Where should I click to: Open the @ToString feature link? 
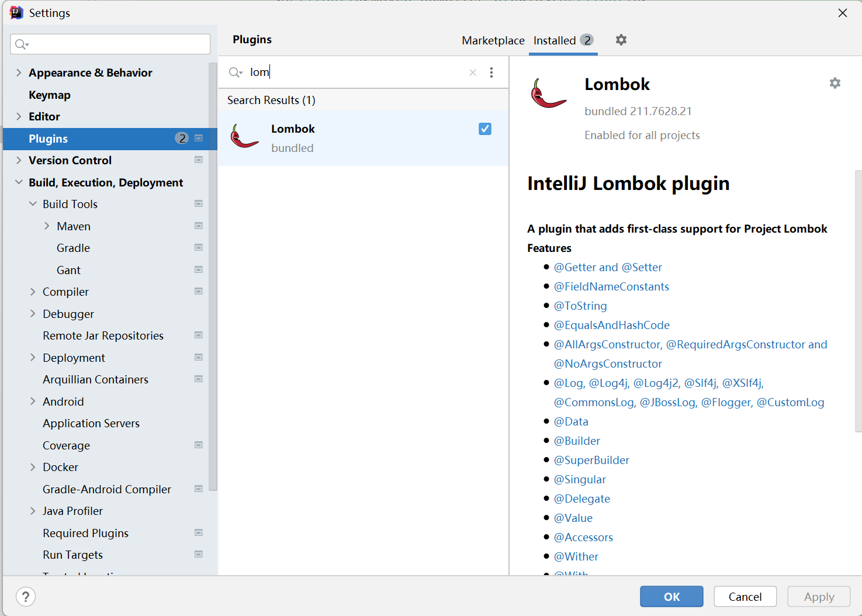pyautogui.click(x=580, y=306)
